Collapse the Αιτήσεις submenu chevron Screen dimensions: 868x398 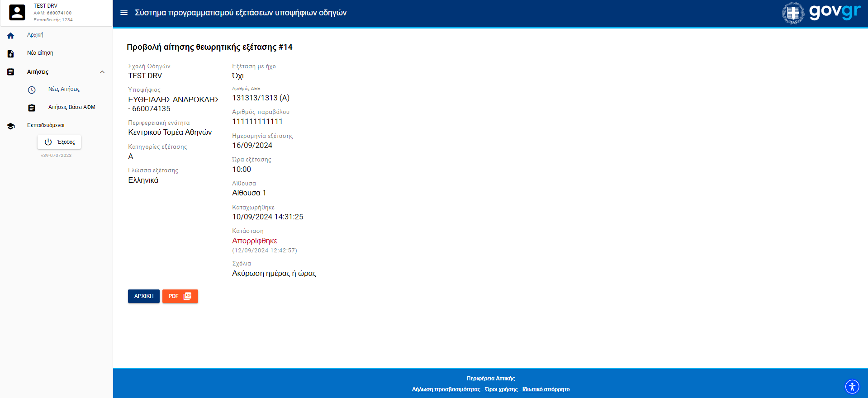tap(102, 72)
